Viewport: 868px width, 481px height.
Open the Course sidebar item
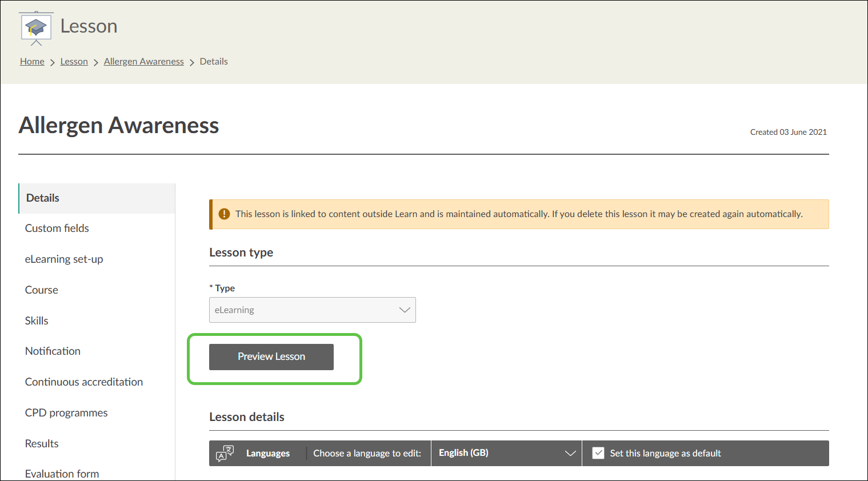(42, 290)
